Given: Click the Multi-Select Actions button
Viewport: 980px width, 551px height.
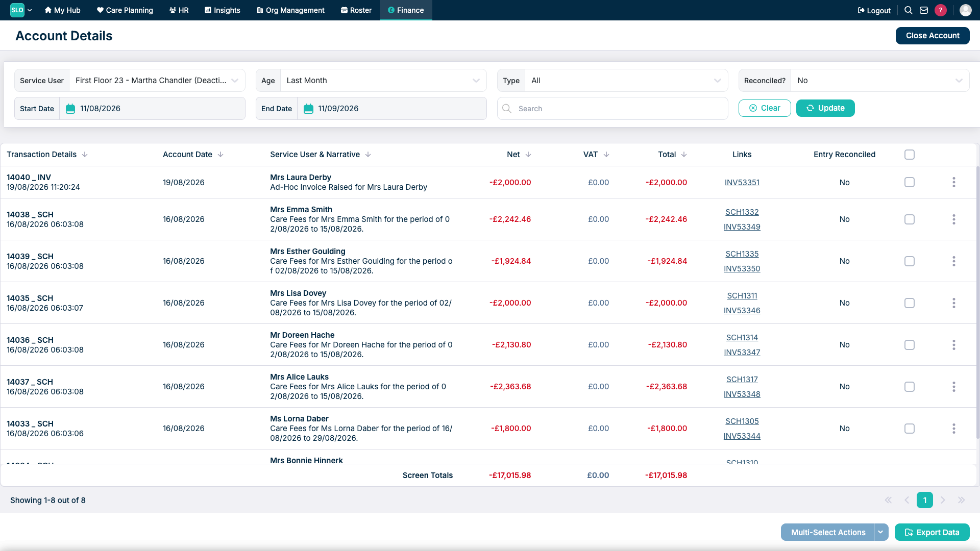Looking at the screenshot, I should point(827,532).
